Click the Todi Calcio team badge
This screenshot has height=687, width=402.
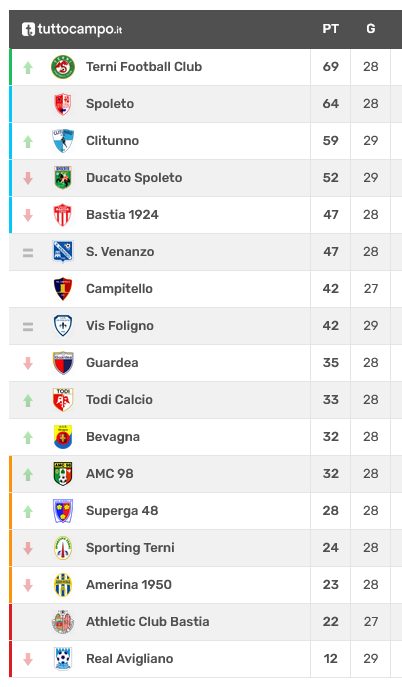pos(63,400)
